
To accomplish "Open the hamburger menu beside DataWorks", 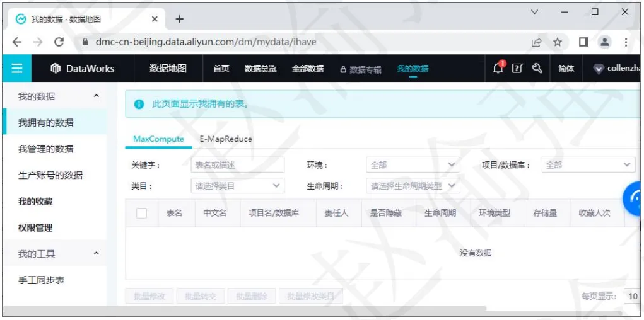I will (17, 68).
